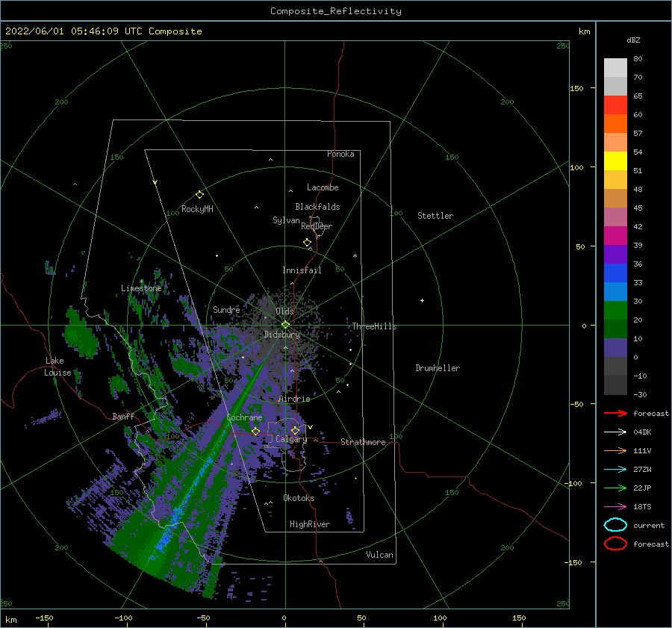This screenshot has width=672, height=628.
Task: Click the Airdrie city label
Action: [x=294, y=399]
